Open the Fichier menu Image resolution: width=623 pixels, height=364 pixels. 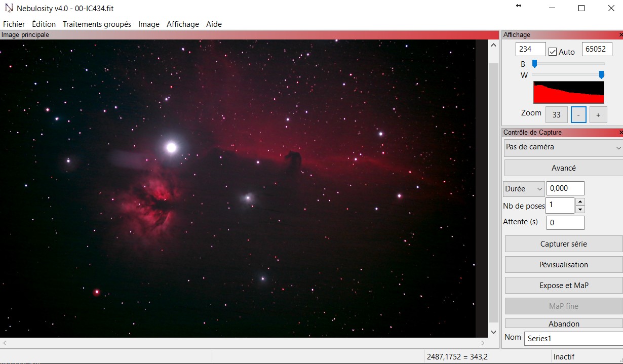[14, 24]
